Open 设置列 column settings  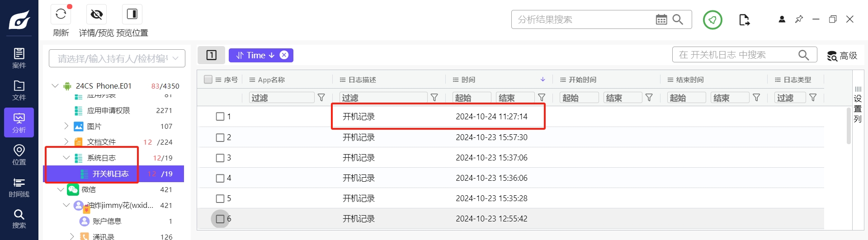tap(858, 105)
